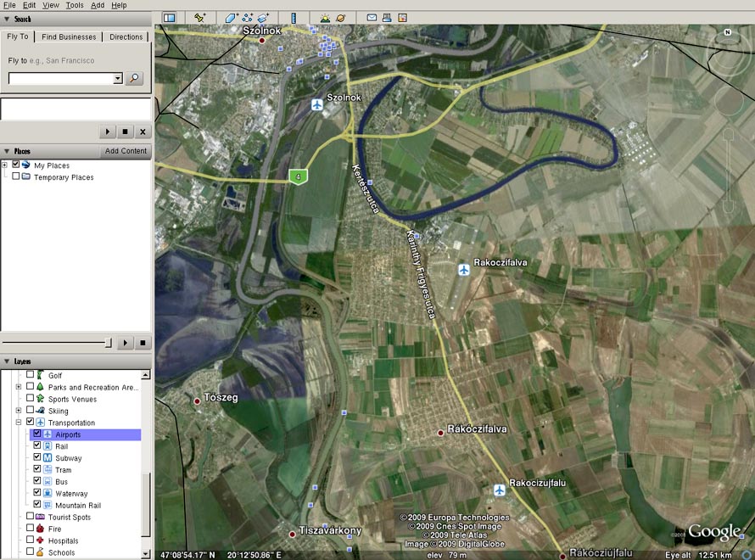Toggle sunlight across the landscape icon
The width and height of the screenshot is (755, 560).
(325, 17)
